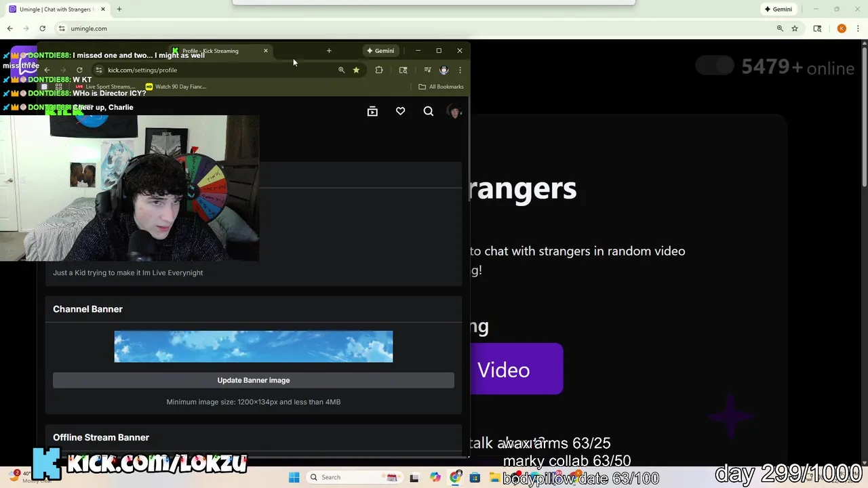The height and width of the screenshot is (488, 868).
Task: Open Umingle window three-dot Chrome menu
Action: [858, 28]
